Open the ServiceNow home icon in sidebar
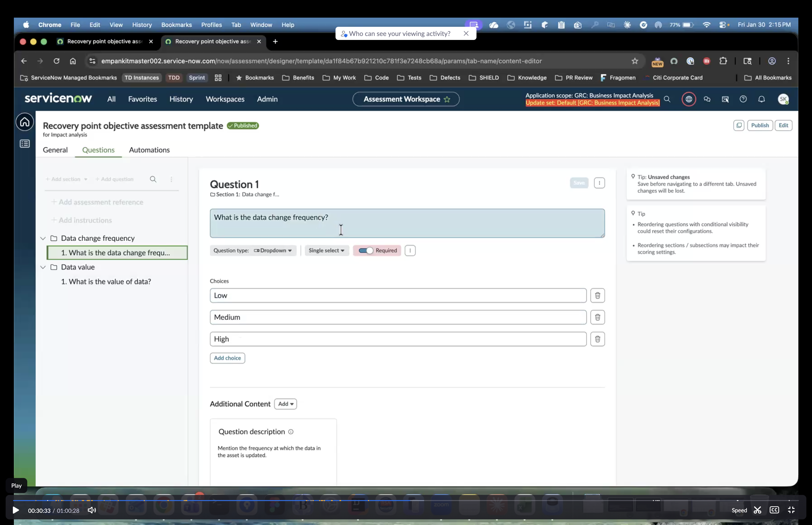This screenshot has height=525, width=812. point(24,122)
